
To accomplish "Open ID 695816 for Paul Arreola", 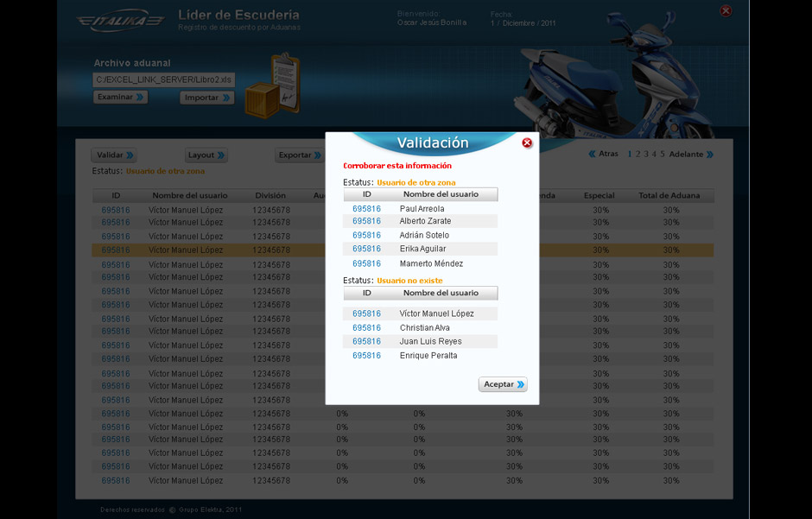I will 366,208.
